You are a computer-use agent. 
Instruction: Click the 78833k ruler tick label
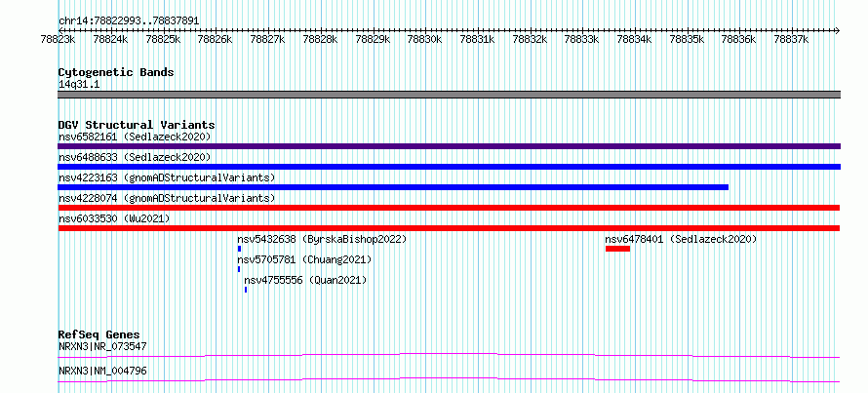[582, 39]
